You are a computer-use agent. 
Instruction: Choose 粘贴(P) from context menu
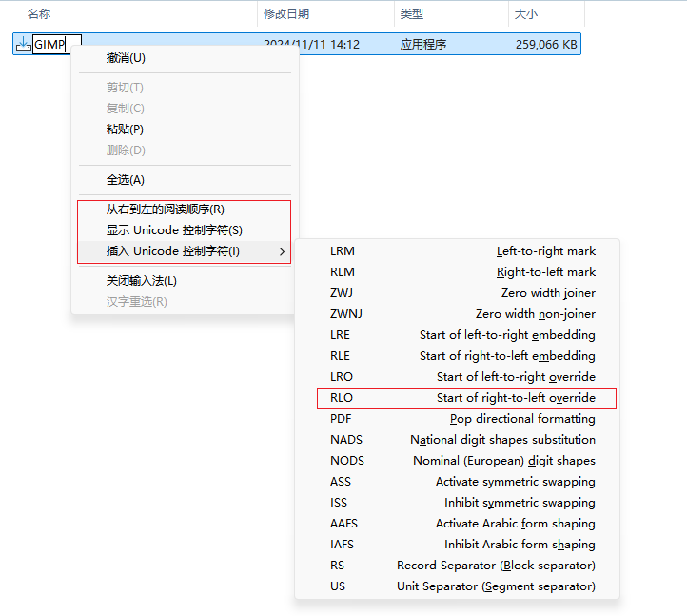pyautogui.click(x=125, y=129)
